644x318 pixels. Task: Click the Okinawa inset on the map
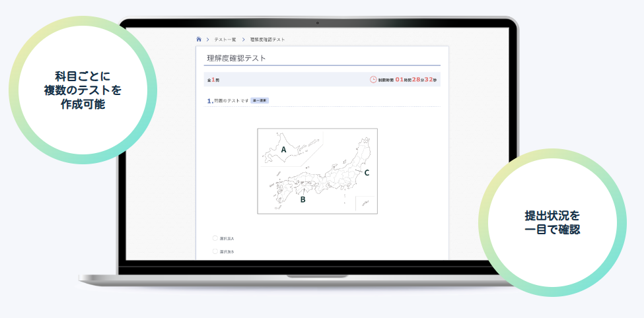click(365, 203)
